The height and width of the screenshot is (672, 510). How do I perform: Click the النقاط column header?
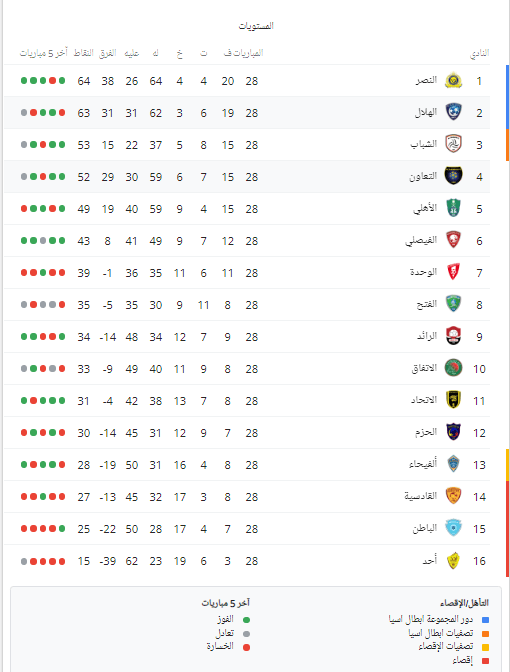84,53
